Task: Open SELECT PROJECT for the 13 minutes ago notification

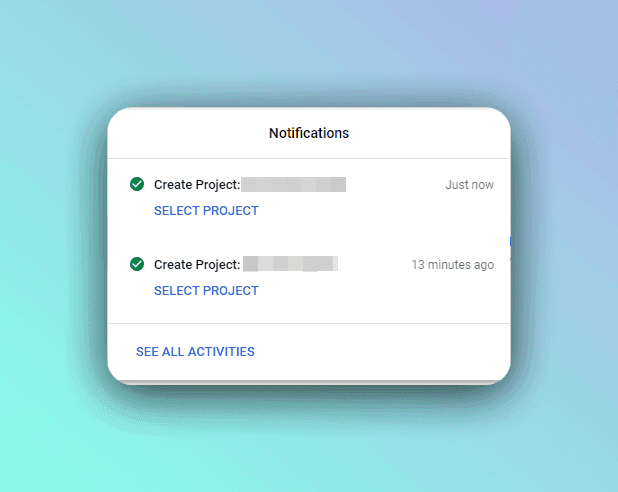Action: tap(206, 291)
